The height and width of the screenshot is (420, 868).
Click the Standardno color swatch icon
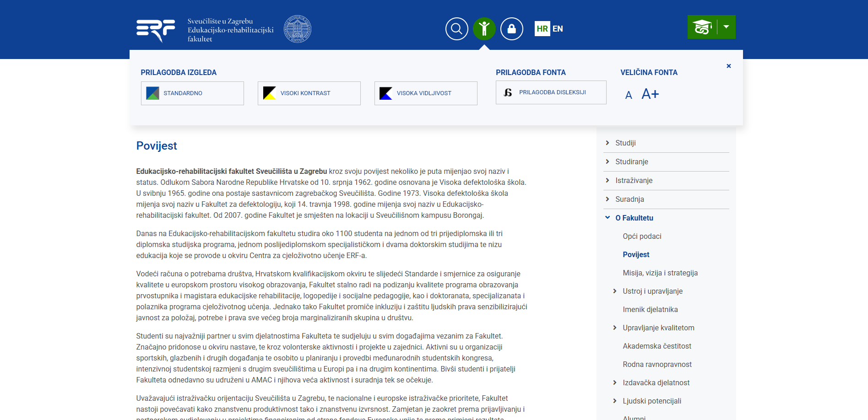point(152,93)
